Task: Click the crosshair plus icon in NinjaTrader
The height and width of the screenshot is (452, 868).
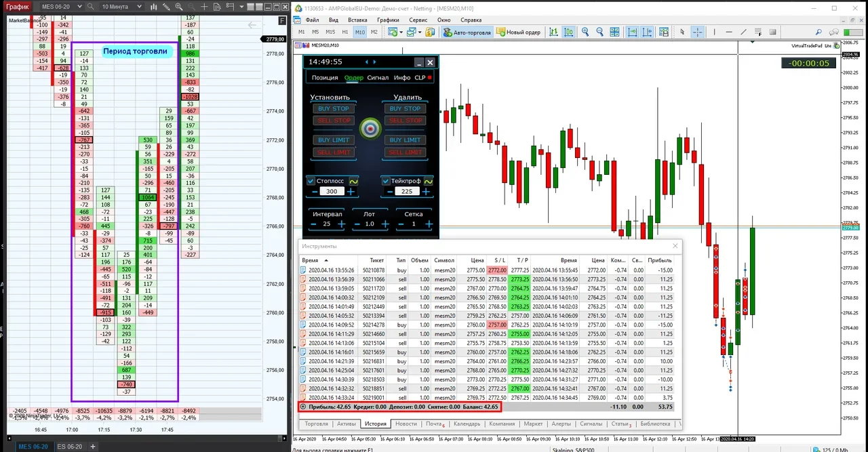Action: tap(204, 7)
